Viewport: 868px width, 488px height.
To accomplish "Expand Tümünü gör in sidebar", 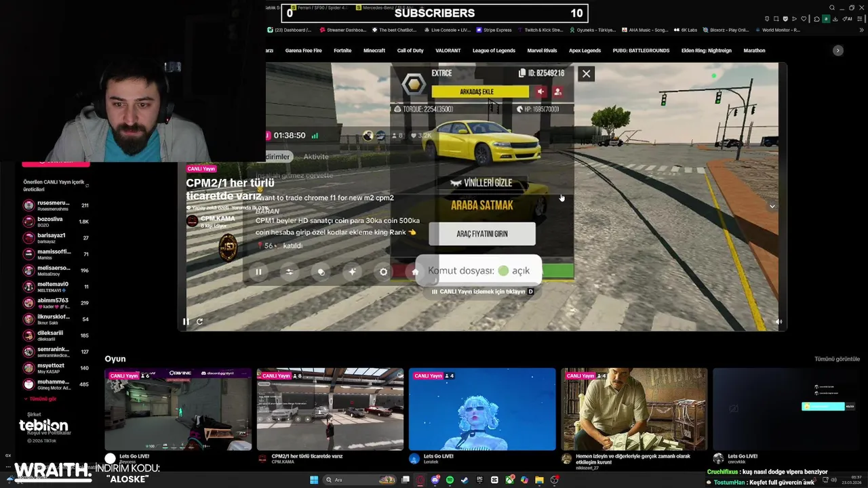I will 40,399.
